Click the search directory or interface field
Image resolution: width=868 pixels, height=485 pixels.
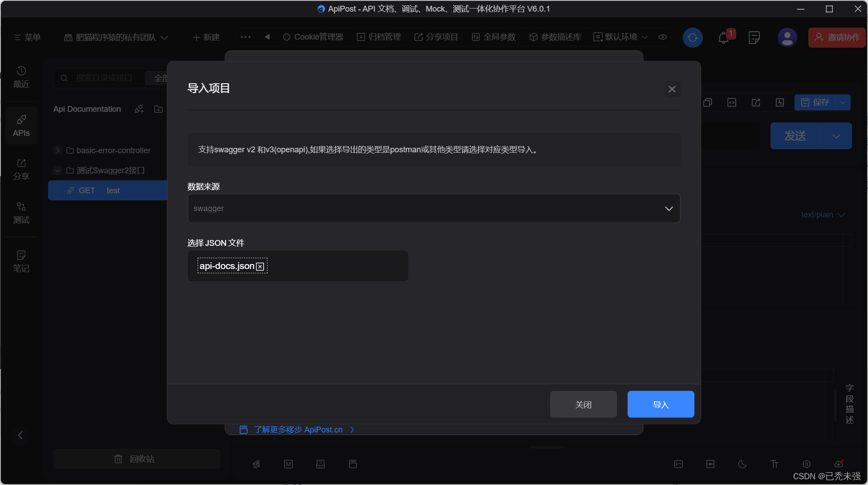pyautogui.click(x=104, y=78)
